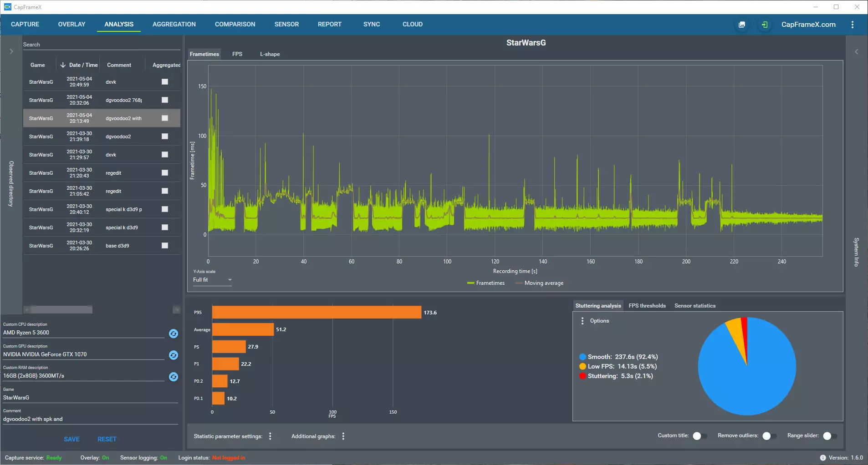Refresh the custom CPU description

(x=174, y=334)
